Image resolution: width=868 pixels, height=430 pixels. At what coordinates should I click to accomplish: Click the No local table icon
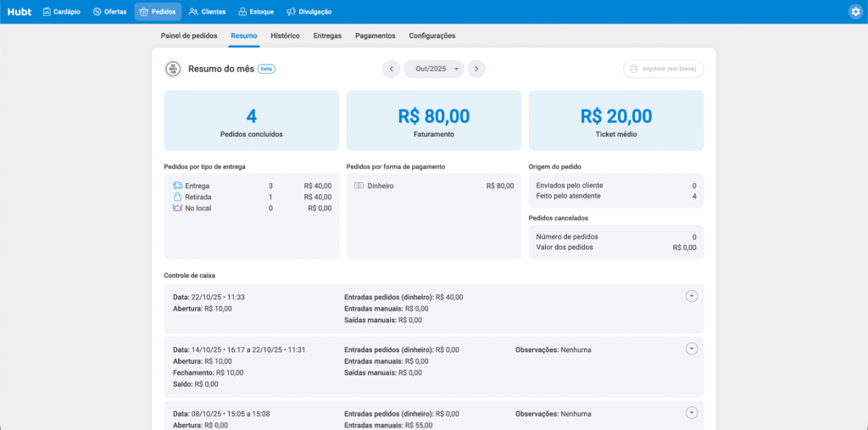177,208
